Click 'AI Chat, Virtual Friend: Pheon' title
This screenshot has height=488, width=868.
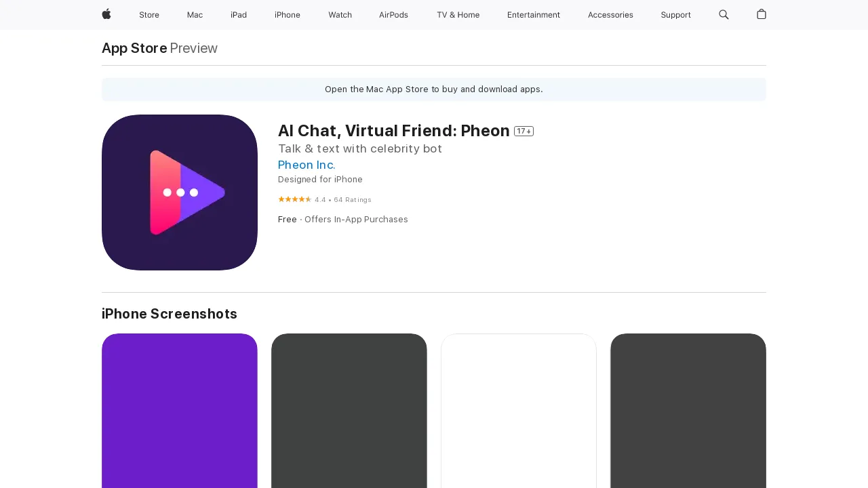394,131
